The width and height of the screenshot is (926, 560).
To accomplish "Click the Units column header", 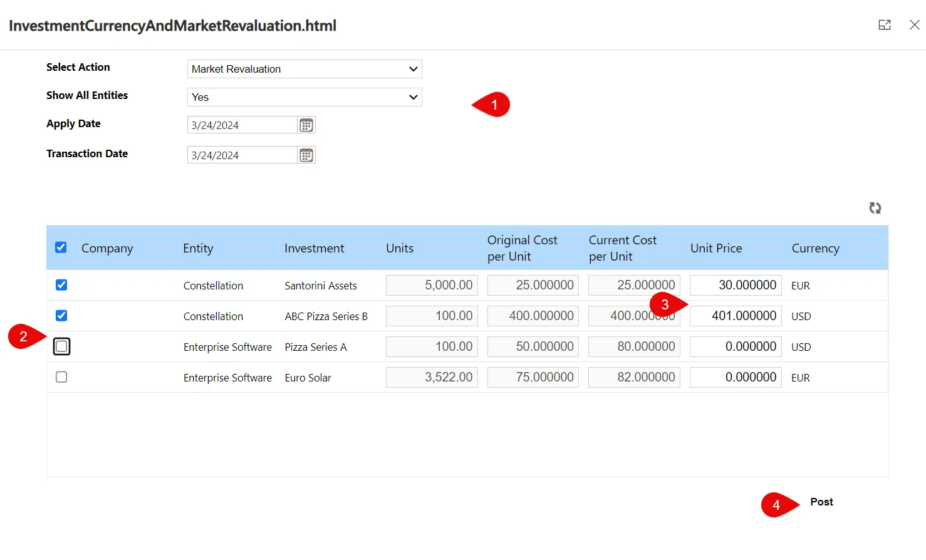I will tap(400, 248).
